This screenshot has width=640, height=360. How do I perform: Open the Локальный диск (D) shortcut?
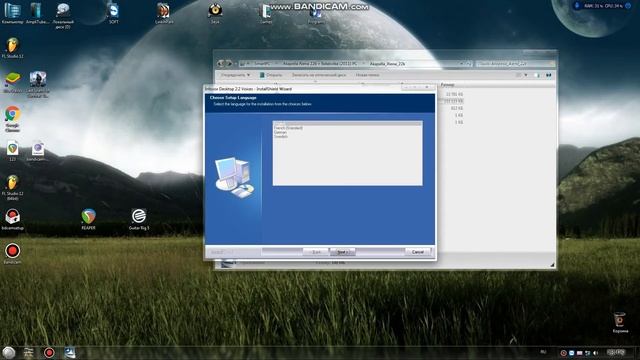tap(63, 15)
